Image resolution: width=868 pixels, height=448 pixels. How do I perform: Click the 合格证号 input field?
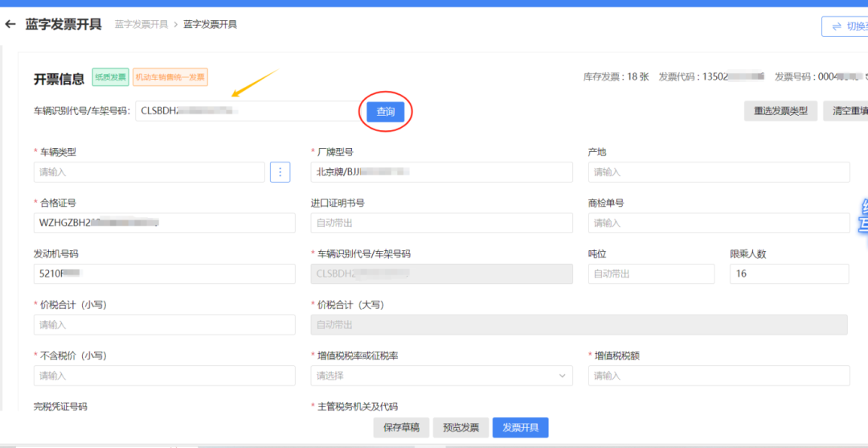(165, 223)
